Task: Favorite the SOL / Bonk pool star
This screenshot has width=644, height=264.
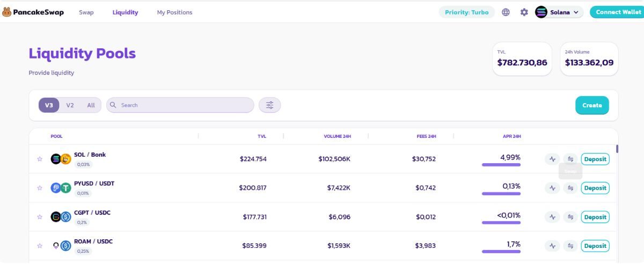Action: 40,159
